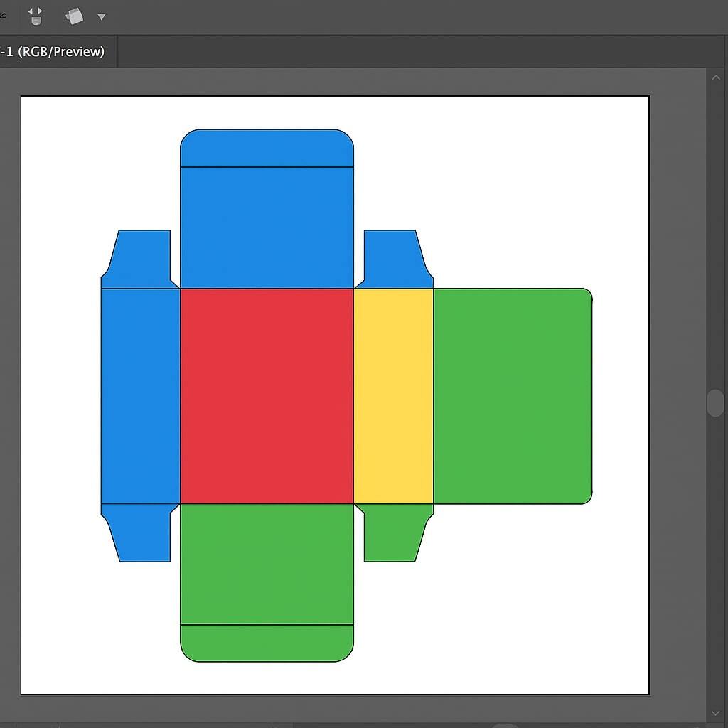Click the tilted page icon in top toolbar
This screenshot has height=728, width=728.
coord(74,16)
